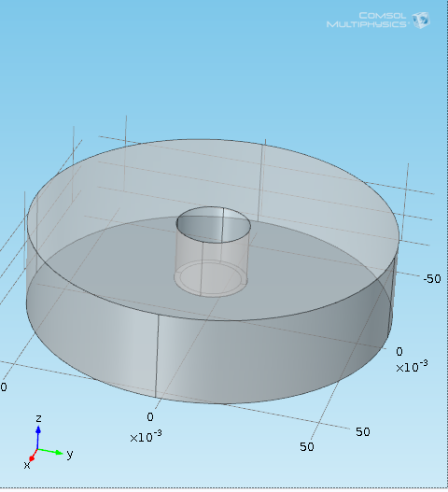
Task: Click the ×10⁻³ scale label below bottom 0
Action: pos(146,437)
